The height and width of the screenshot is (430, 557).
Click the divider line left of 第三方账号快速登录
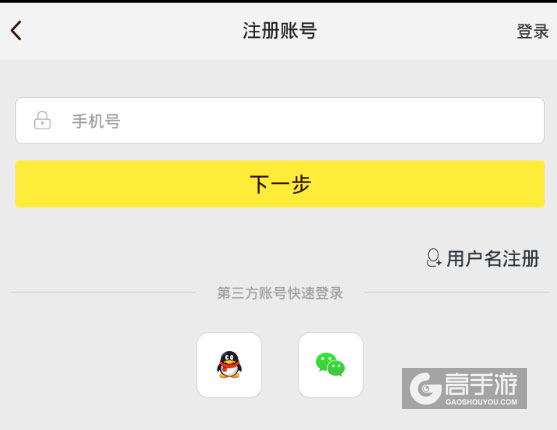[103, 293]
